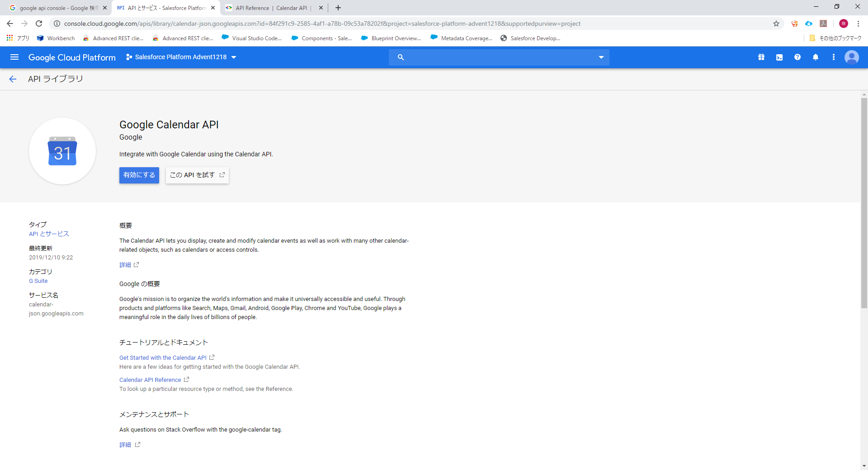Click the Google Cloud Platform title
Screen dimensions: 868x470
(72, 57)
